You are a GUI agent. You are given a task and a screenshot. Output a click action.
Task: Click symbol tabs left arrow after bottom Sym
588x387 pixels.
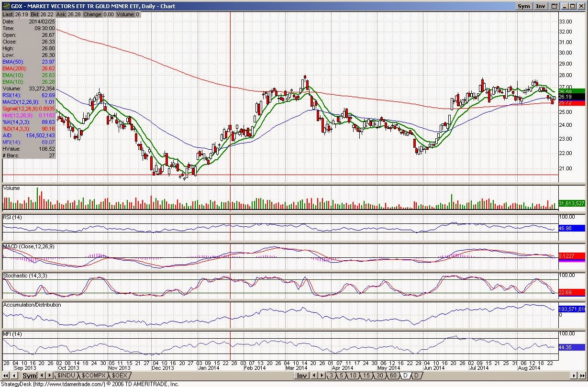42,376
